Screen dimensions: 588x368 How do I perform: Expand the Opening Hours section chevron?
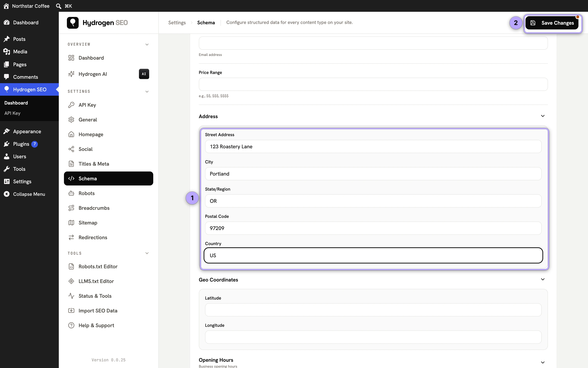(x=543, y=363)
